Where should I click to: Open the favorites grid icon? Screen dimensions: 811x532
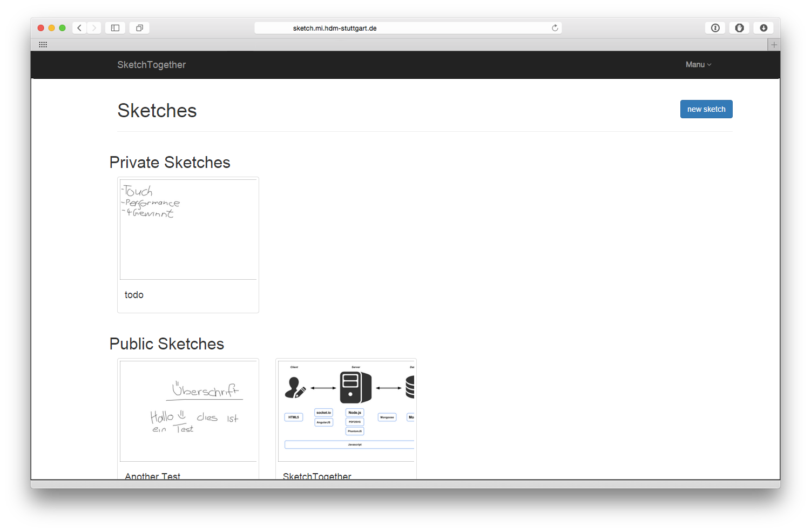pos(43,45)
